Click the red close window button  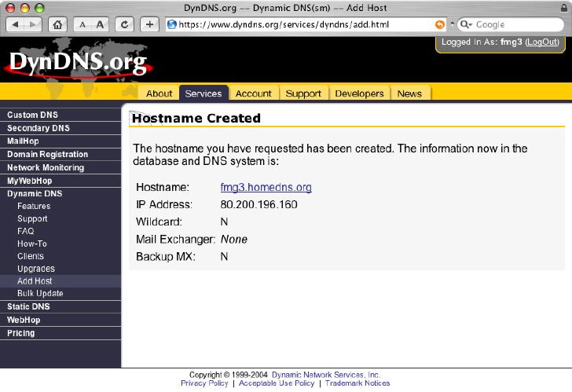[10, 8]
